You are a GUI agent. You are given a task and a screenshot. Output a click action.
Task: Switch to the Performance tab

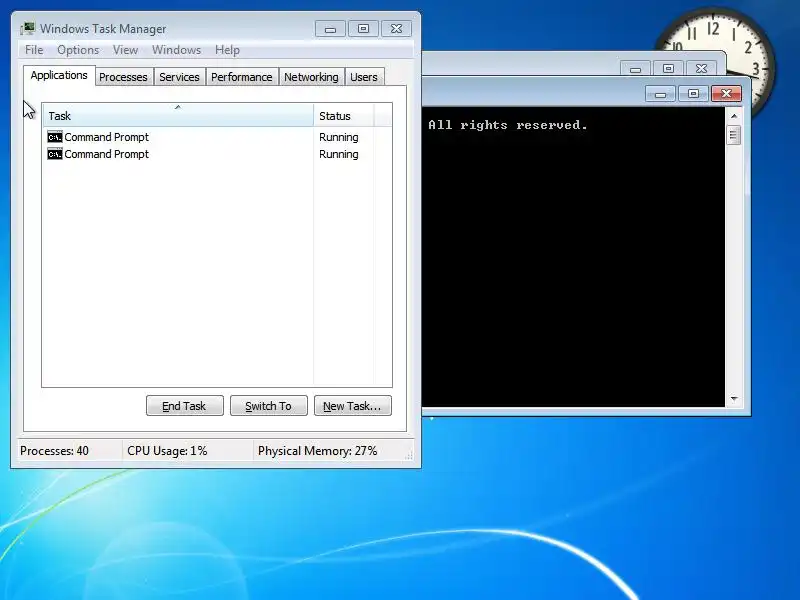pyautogui.click(x=242, y=77)
